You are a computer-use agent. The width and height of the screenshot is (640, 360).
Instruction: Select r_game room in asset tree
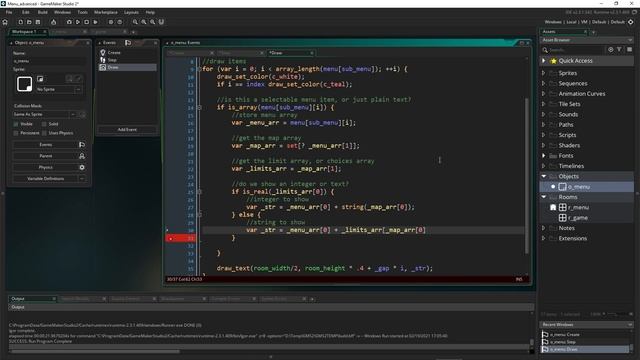pyautogui.click(x=587, y=218)
